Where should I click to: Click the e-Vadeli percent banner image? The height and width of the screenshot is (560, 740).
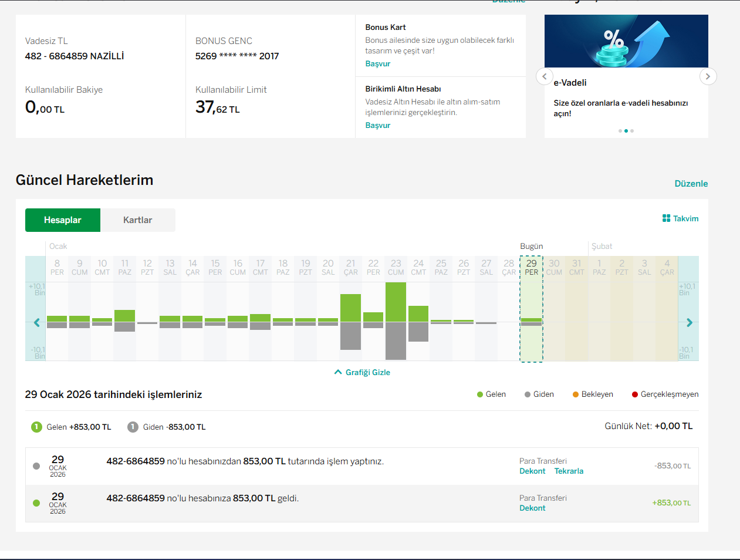(x=626, y=41)
